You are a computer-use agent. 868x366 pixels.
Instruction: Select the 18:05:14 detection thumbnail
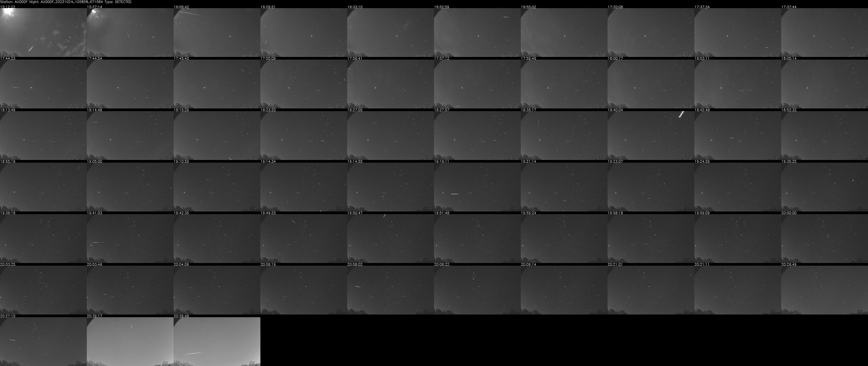(825, 84)
